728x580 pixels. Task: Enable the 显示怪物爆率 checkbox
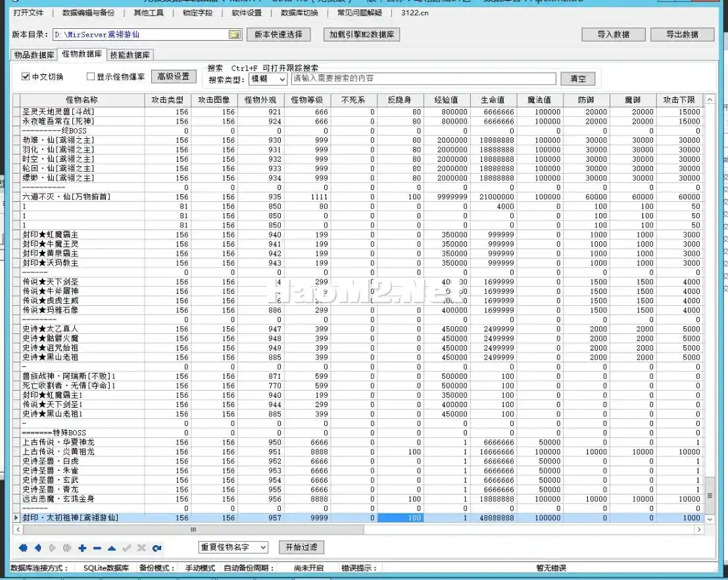tap(91, 76)
